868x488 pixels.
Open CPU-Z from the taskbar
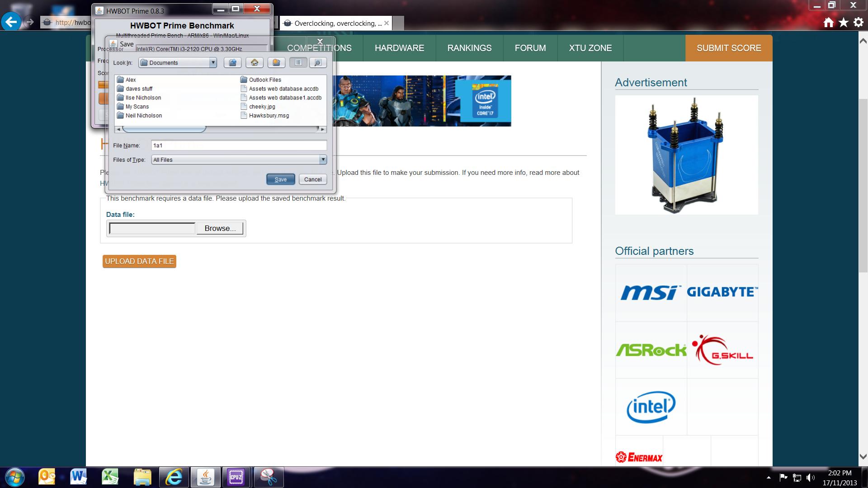coord(236,477)
